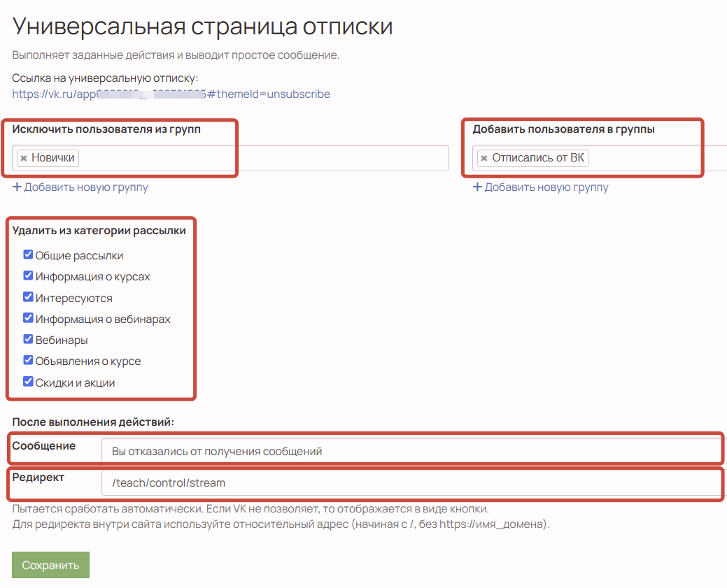Image resolution: width=727 pixels, height=588 pixels.
Task: Click the Сохранить button
Action: [x=50, y=565]
